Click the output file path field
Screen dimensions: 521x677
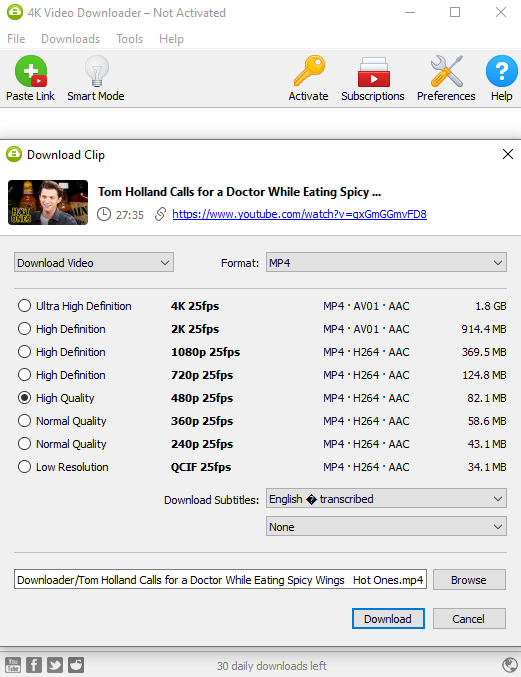point(220,580)
